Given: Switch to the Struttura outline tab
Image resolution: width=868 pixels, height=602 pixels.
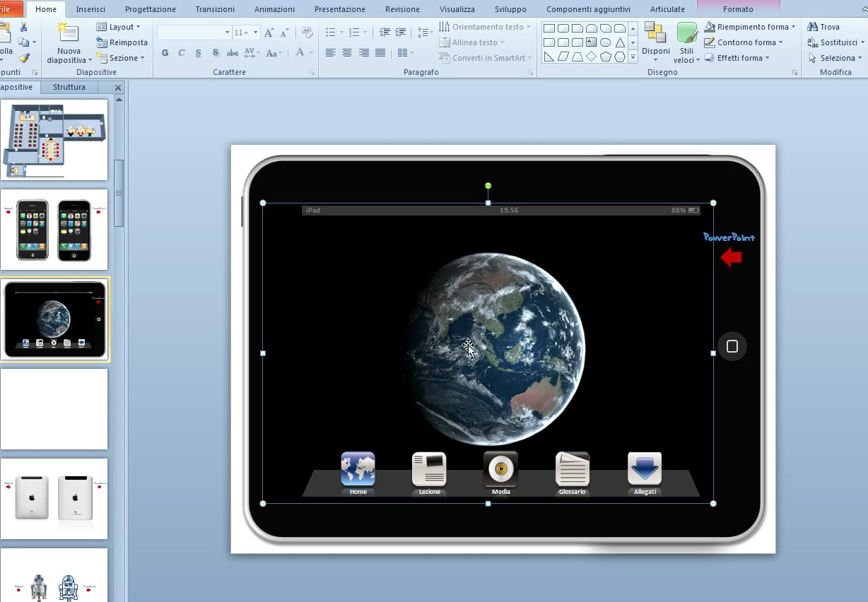Looking at the screenshot, I should coord(69,87).
